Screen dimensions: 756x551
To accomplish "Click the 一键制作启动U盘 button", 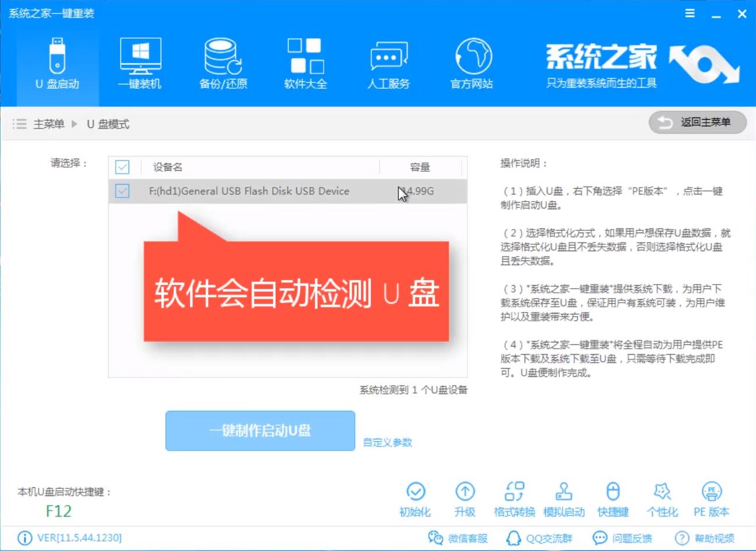I will pyautogui.click(x=260, y=431).
